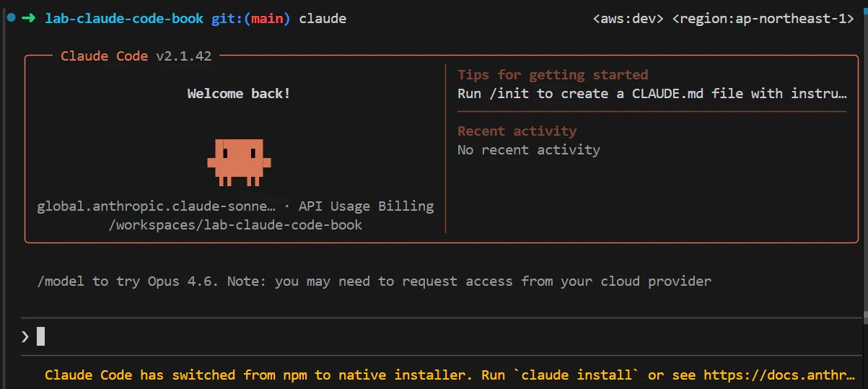Image resolution: width=868 pixels, height=389 pixels.
Task: Click the '<region:ap-northeast-1>' label
Action: 763,18
